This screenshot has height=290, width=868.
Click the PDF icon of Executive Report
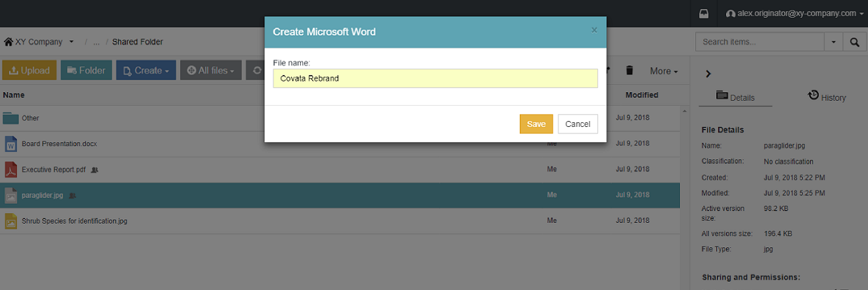pos(11,169)
